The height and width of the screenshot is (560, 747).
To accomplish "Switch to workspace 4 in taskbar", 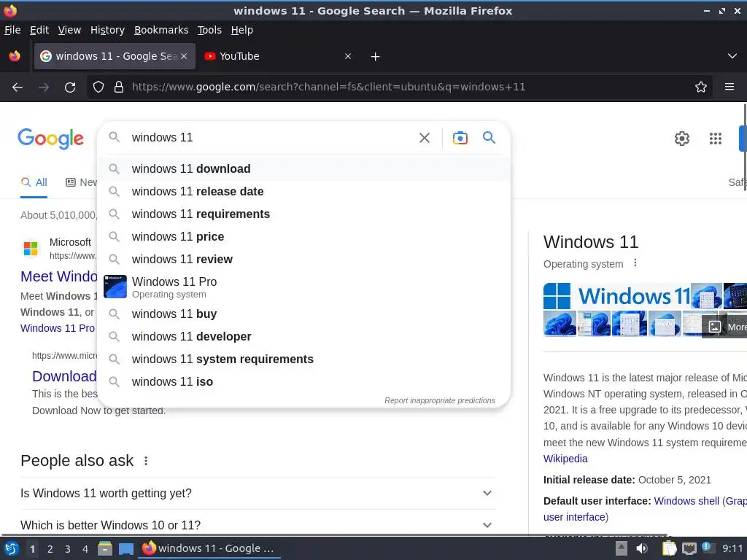I will tap(85, 550).
